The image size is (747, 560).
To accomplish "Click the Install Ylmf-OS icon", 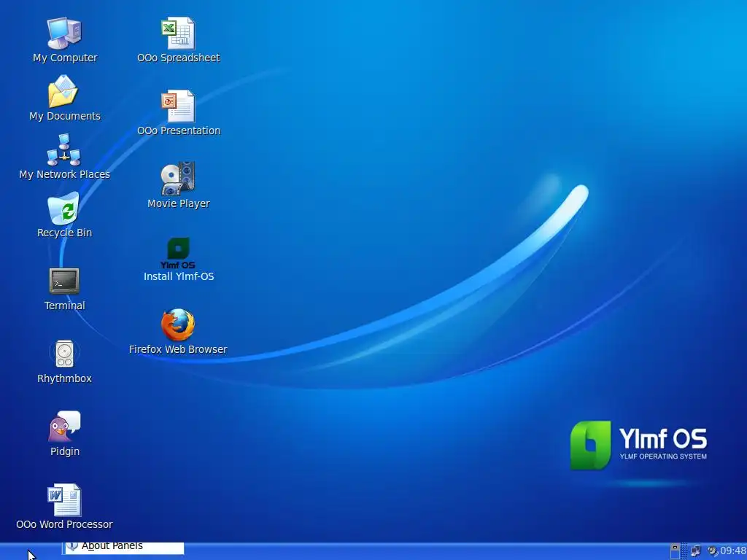I will 178,253.
